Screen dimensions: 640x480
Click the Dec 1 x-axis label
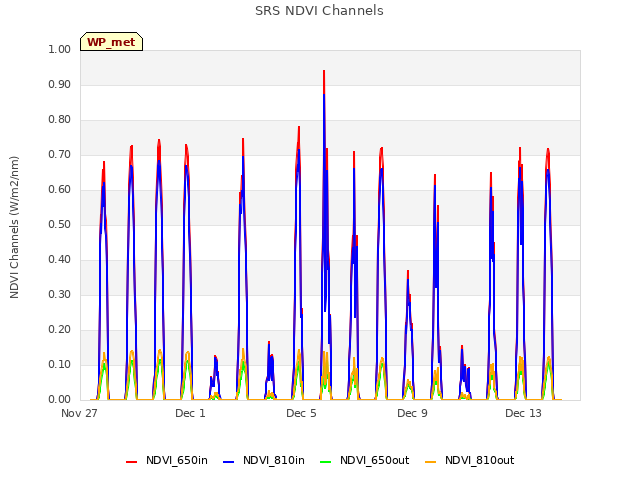(190, 413)
